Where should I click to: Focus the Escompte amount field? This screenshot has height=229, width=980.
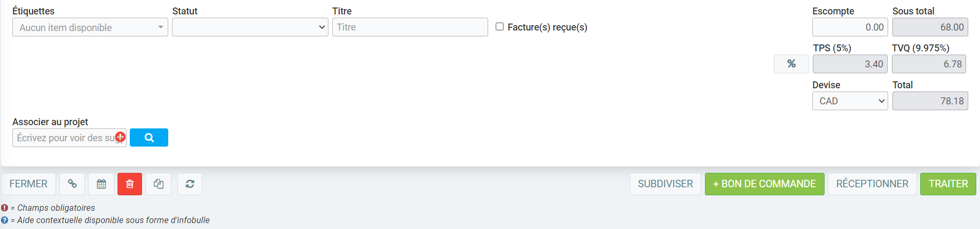(x=850, y=27)
